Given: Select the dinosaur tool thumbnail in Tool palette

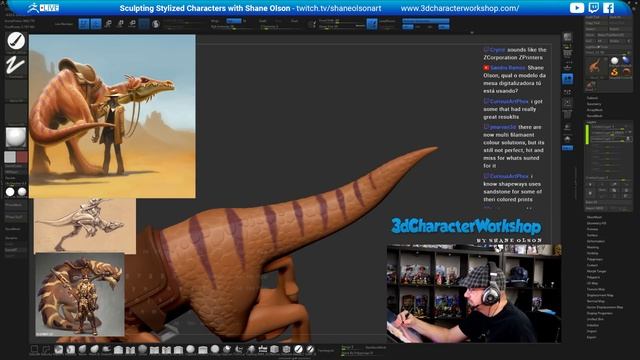Looking at the screenshot, I should coord(595,66).
